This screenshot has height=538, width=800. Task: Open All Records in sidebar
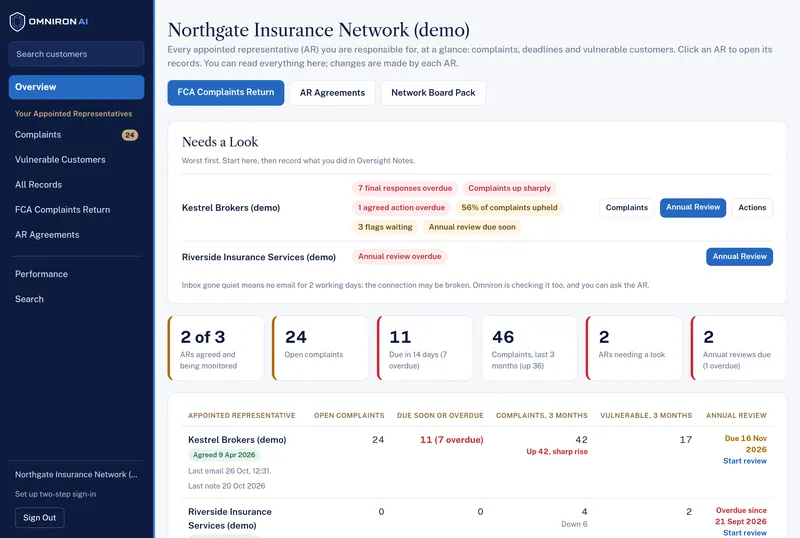[38, 185]
